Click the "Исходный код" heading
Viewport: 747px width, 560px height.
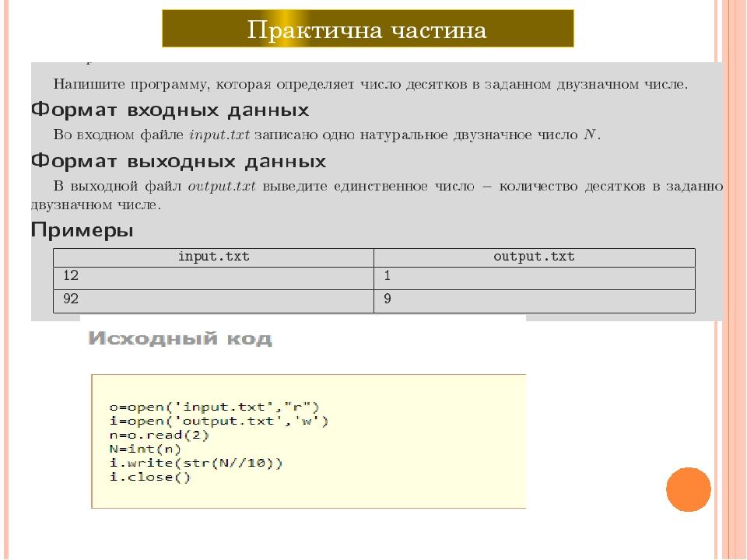pyautogui.click(x=180, y=338)
